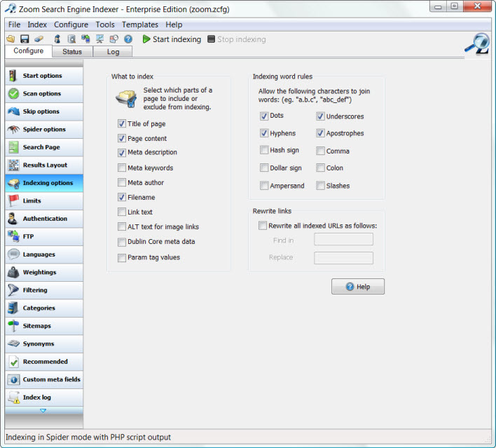This screenshot has height=448, width=496.
Task: Open the Index menu
Action: click(37, 25)
